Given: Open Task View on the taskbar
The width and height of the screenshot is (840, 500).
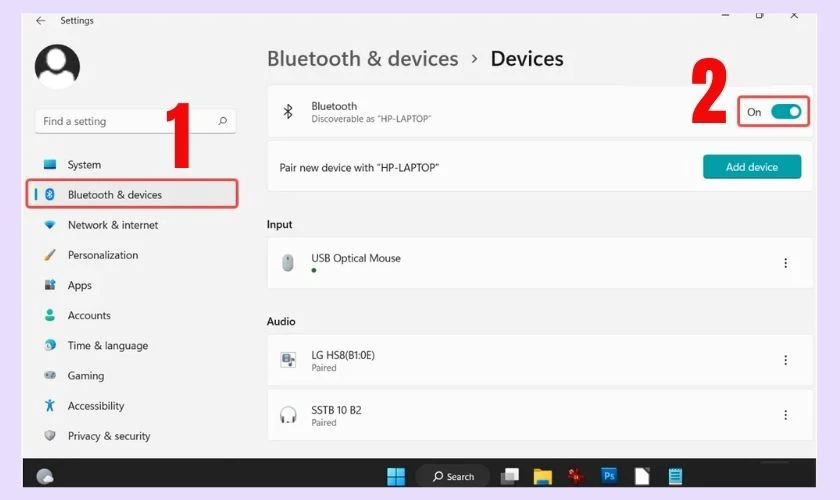Looking at the screenshot, I should click(509, 476).
